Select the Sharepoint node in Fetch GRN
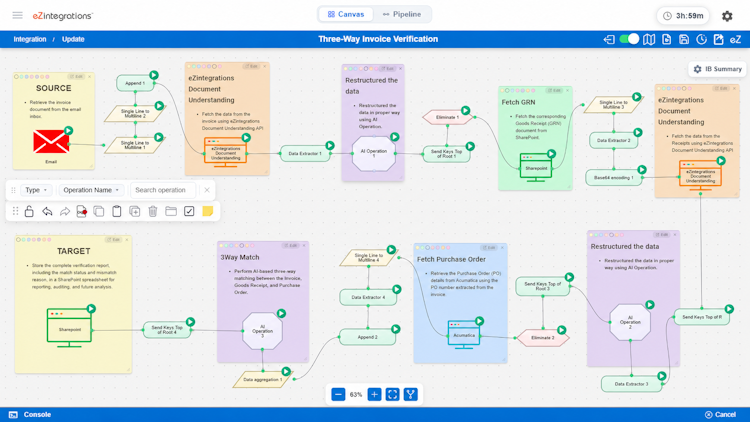The width and height of the screenshot is (750, 422). coord(536,167)
